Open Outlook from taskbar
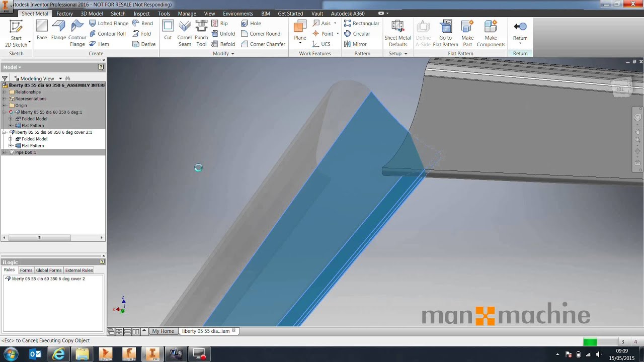The width and height of the screenshot is (644, 362). (35, 354)
